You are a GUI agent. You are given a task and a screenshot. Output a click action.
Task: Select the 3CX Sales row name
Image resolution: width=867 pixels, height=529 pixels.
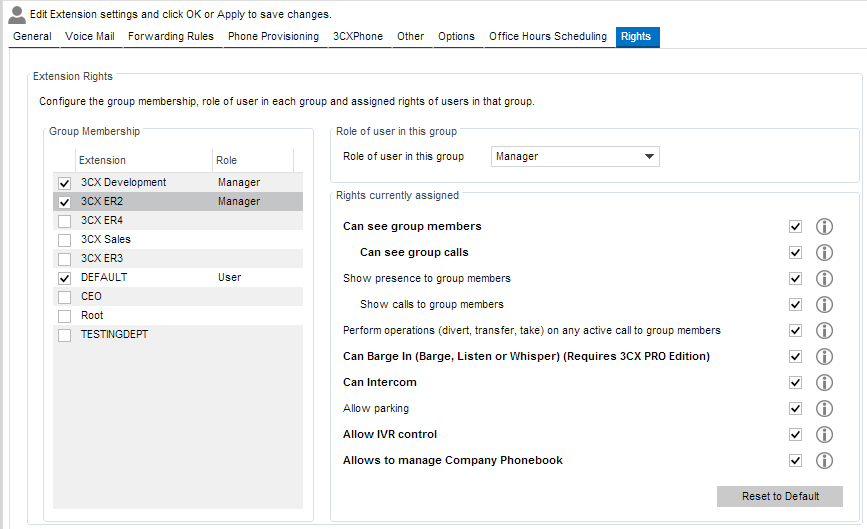106,239
